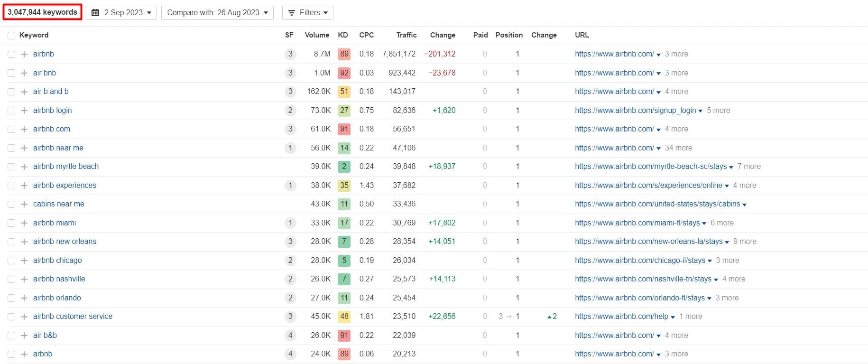This screenshot has width=868, height=364.
Task: Open the Filters dropdown
Action: tap(308, 13)
